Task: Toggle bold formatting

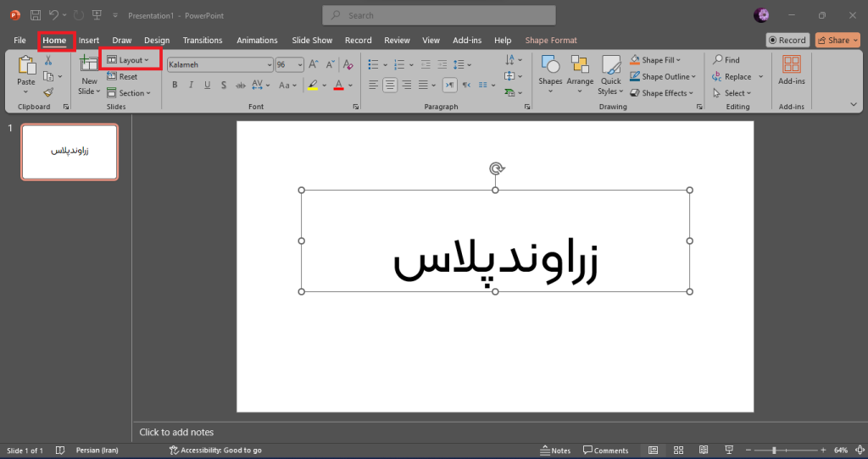Action: coord(175,86)
